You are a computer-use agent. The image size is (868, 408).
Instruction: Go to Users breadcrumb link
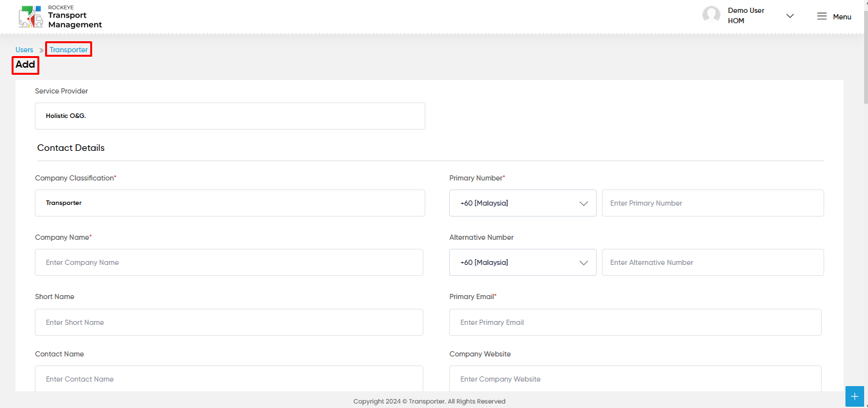point(24,50)
